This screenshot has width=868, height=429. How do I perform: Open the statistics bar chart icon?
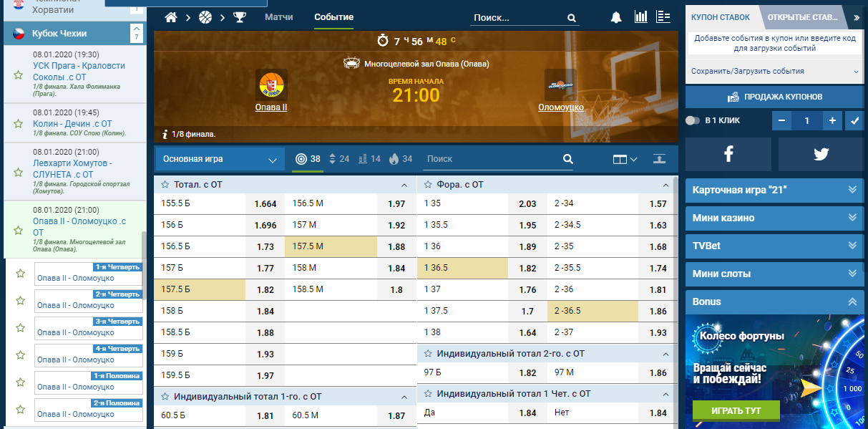click(640, 17)
